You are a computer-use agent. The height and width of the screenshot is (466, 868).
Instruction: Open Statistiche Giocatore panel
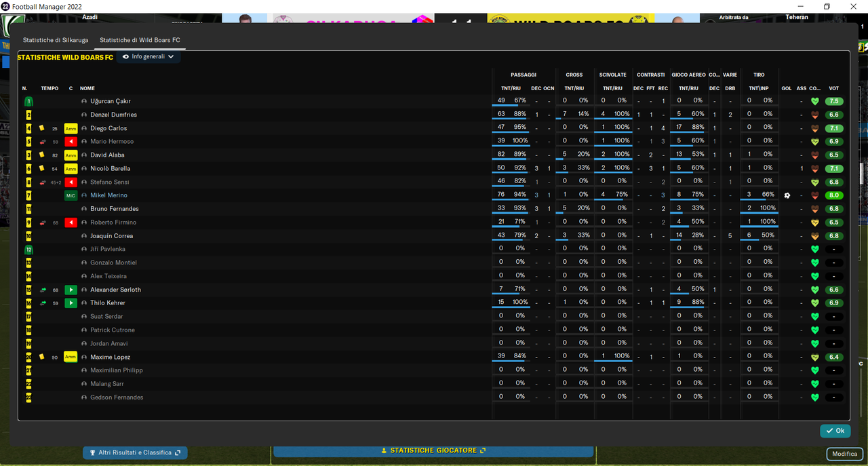point(433,450)
